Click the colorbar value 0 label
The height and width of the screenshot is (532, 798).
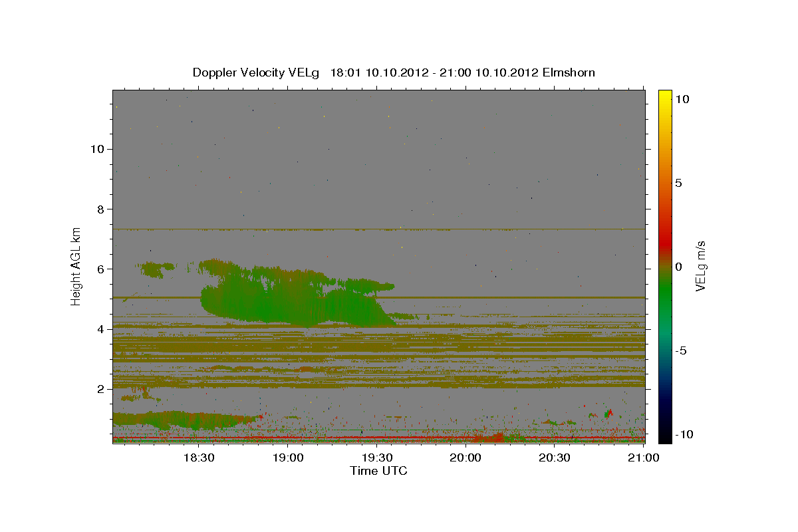tap(678, 267)
